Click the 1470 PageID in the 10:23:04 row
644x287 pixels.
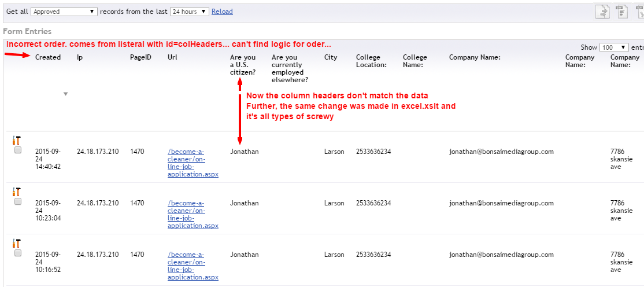coord(137,203)
